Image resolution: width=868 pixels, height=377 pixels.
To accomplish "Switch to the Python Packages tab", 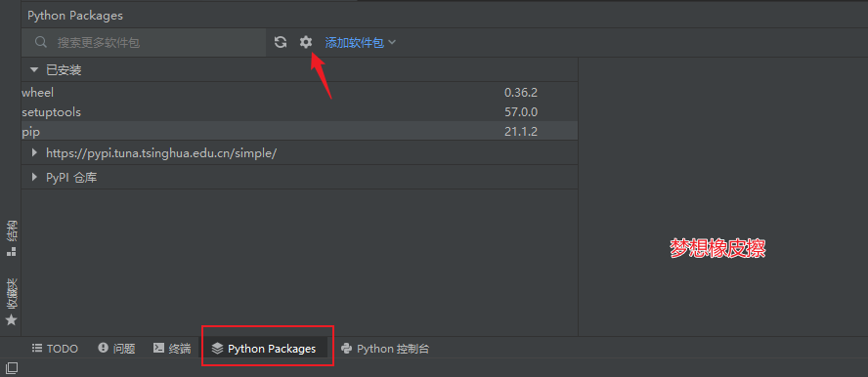I will click(x=264, y=349).
